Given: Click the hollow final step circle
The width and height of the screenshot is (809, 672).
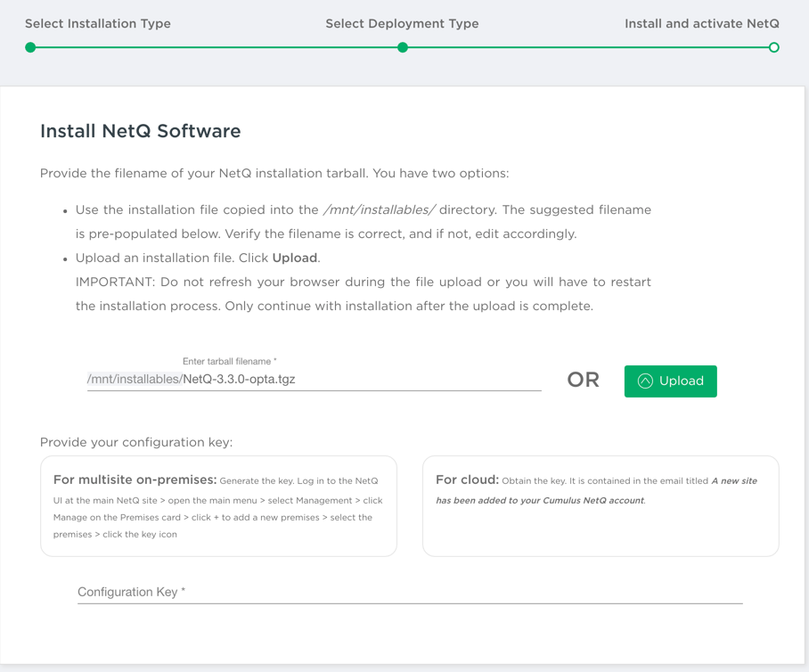Looking at the screenshot, I should click(773, 47).
